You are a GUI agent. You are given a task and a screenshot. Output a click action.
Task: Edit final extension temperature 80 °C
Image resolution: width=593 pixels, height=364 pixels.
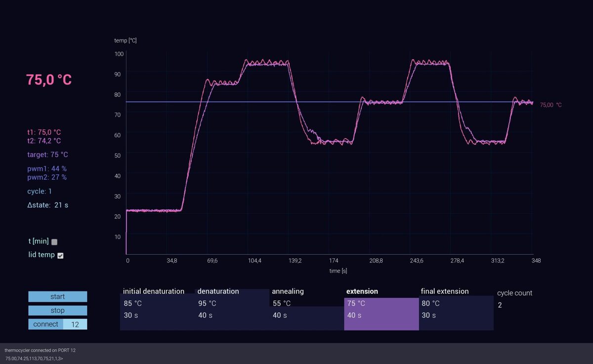pyautogui.click(x=430, y=303)
